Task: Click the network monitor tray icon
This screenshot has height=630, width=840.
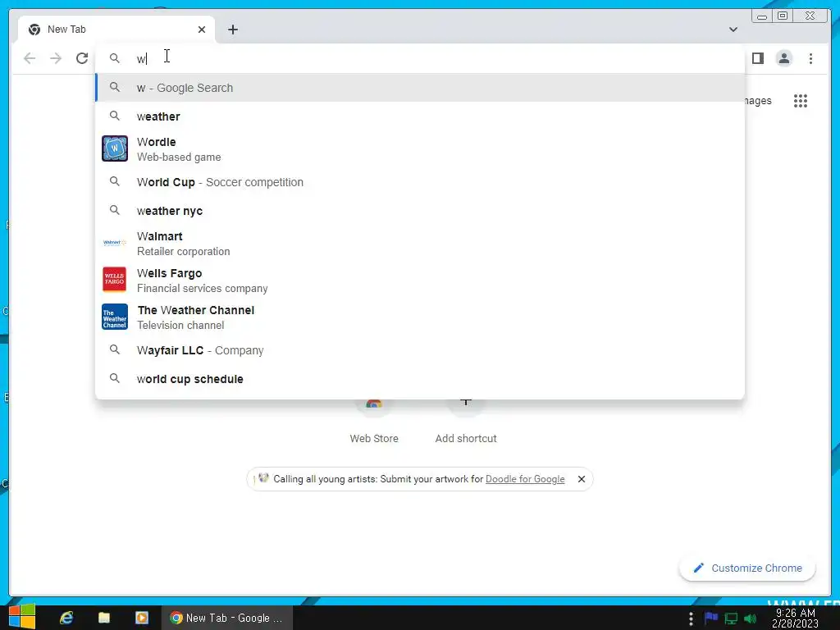Action: 731,619
